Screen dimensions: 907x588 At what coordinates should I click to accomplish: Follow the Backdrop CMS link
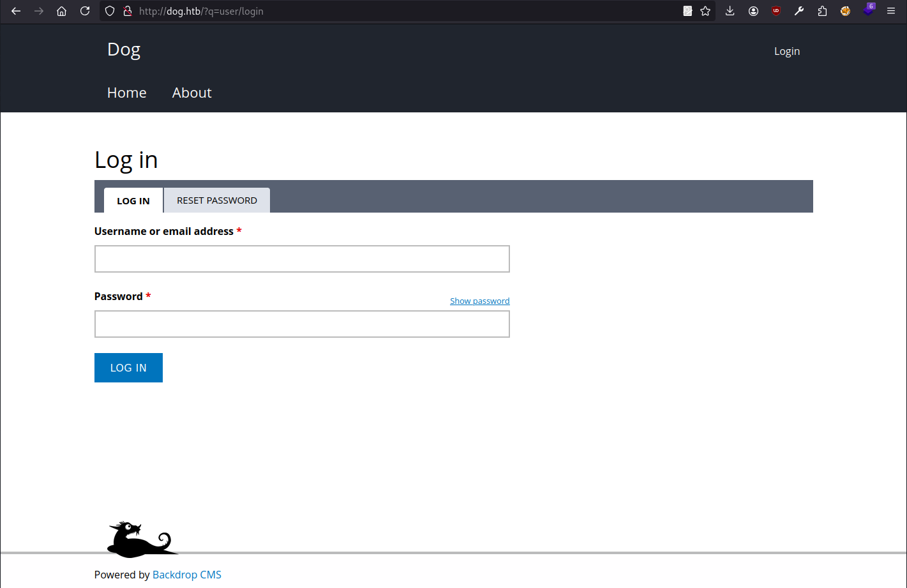187,575
